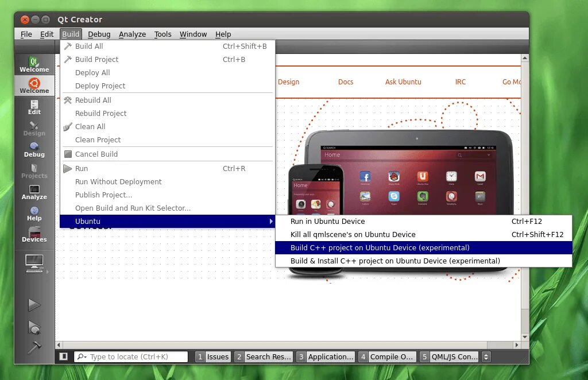The width and height of the screenshot is (588, 380).
Task: Open the output panes selector arrows
Action: [x=486, y=357]
